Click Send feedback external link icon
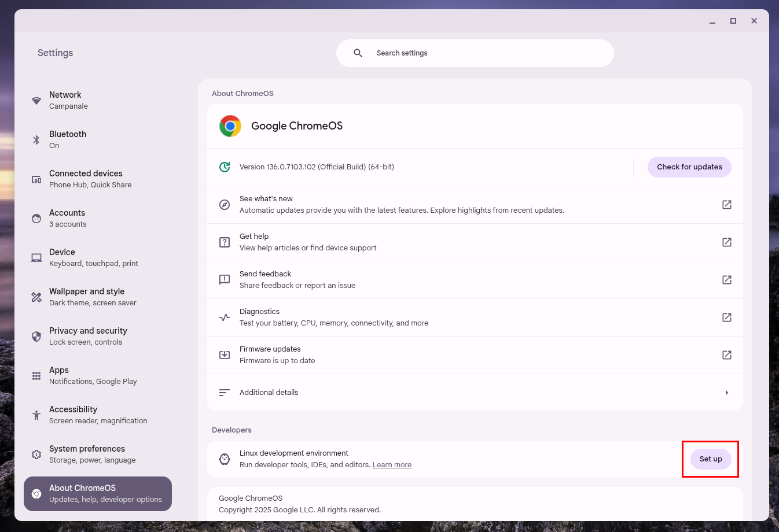Screen dimensions: 779x532 click(727, 280)
